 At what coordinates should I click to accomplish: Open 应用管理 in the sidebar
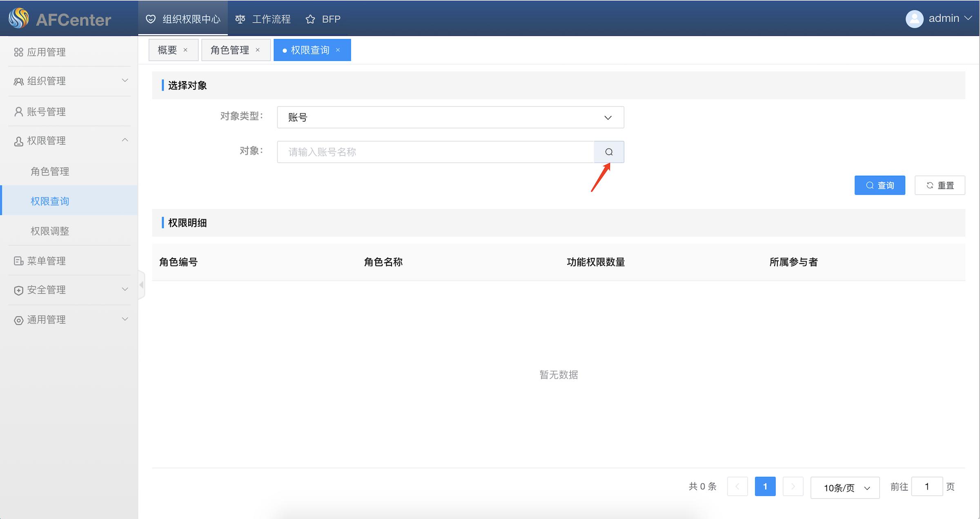[46, 52]
